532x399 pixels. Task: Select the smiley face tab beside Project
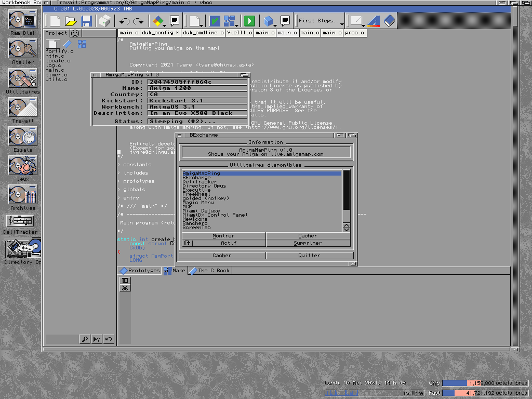pyautogui.click(x=75, y=33)
